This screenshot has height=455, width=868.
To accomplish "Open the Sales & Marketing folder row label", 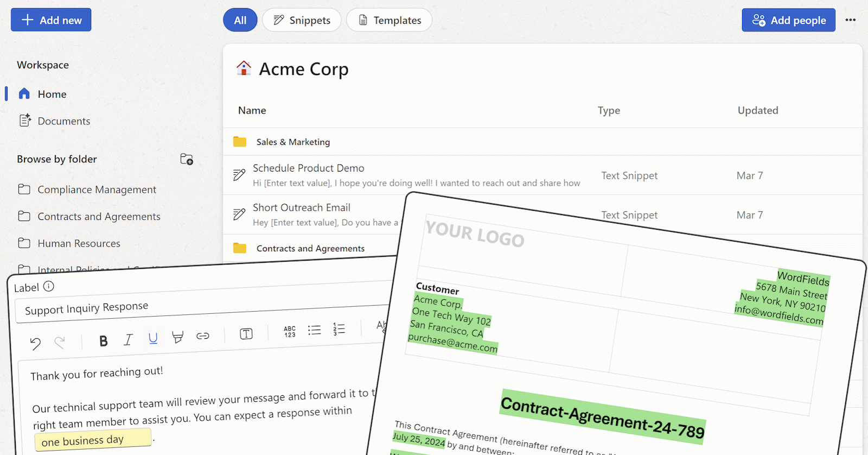I will coord(293,142).
